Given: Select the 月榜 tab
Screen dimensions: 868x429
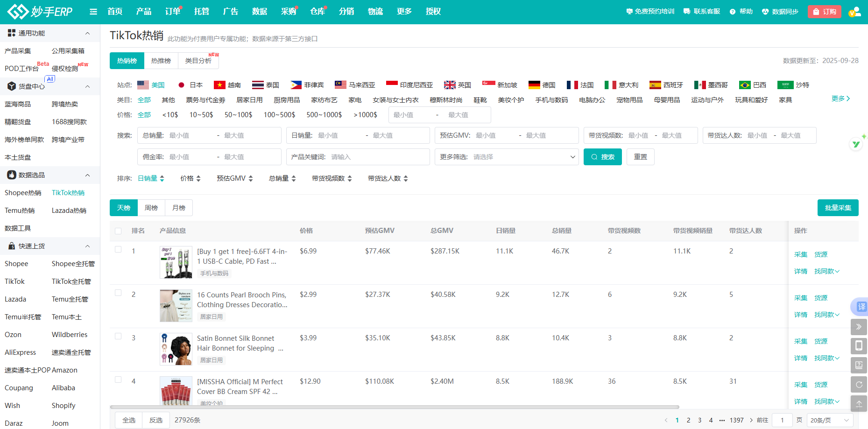Looking at the screenshot, I should tap(179, 208).
